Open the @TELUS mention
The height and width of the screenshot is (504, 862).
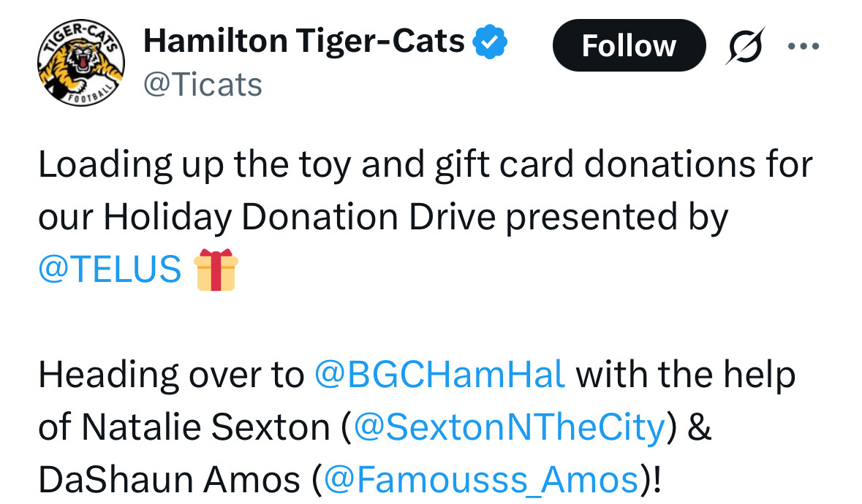(110, 269)
